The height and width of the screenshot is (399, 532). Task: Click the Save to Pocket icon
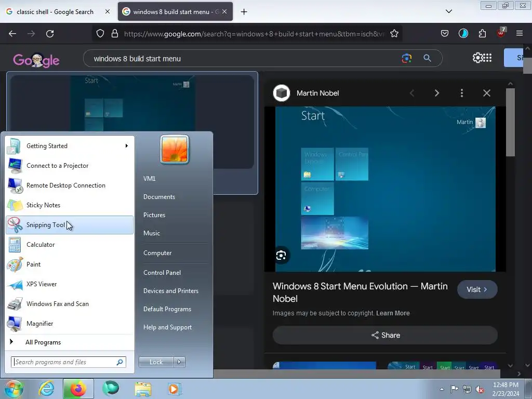(445, 34)
